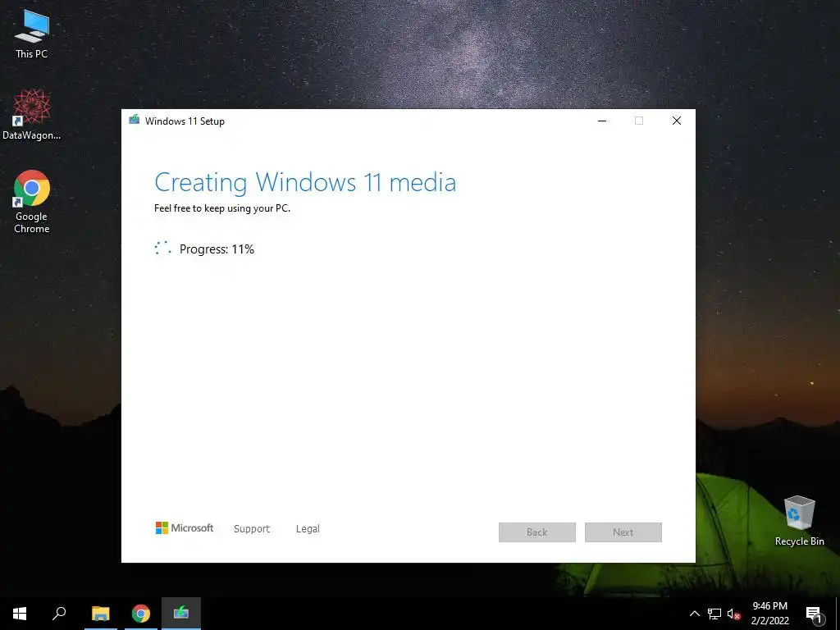Close the Windows 11 Setup window
The height and width of the screenshot is (630, 840).
click(x=677, y=121)
